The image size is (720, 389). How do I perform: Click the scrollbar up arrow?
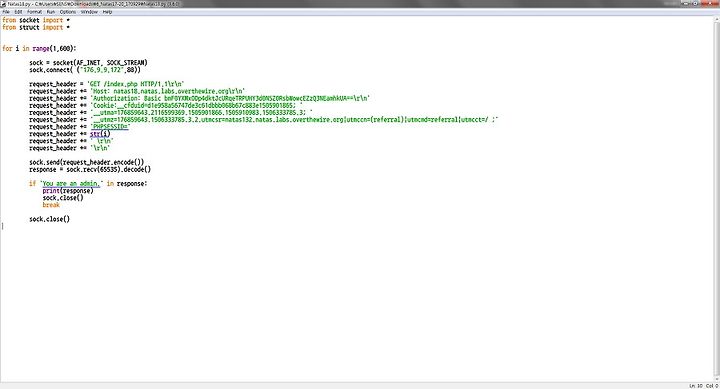coord(717,19)
